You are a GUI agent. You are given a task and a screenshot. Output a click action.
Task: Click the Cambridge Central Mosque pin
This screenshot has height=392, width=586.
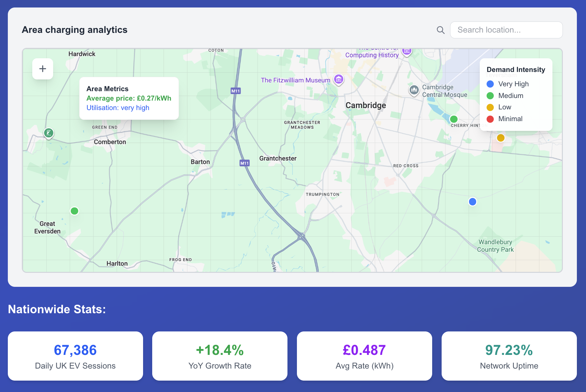pyautogui.click(x=414, y=90)
